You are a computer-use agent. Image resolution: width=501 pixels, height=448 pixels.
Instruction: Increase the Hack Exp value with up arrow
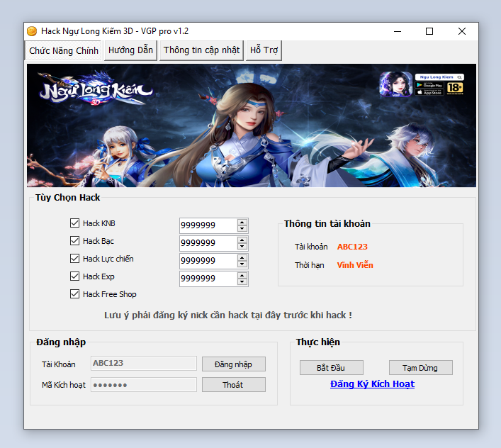click(242, 275)
